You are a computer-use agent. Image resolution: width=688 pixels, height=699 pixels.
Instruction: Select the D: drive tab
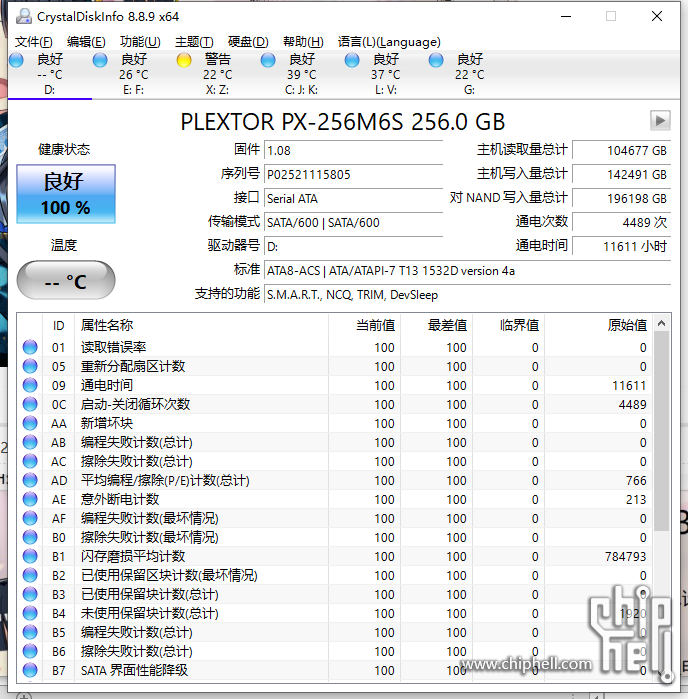(49, 74)
